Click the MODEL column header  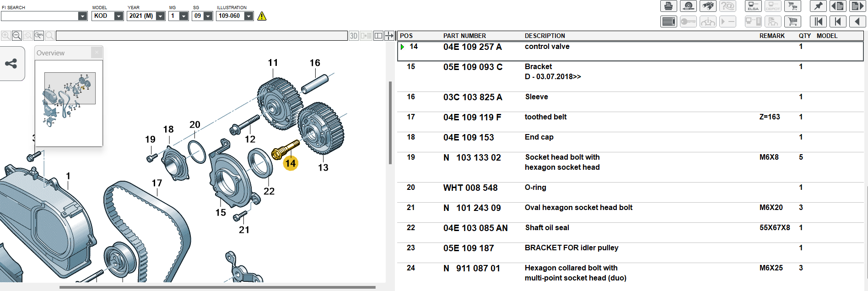(827, 36)
